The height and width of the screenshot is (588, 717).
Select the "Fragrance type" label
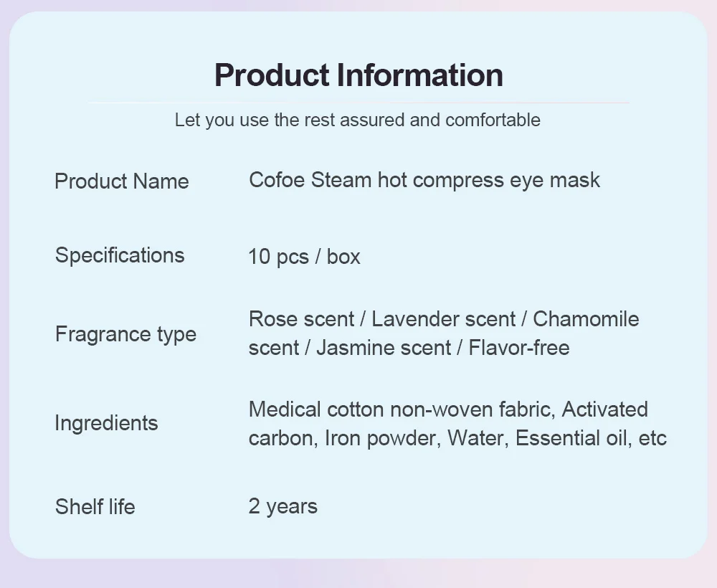(x=125, y=334)
